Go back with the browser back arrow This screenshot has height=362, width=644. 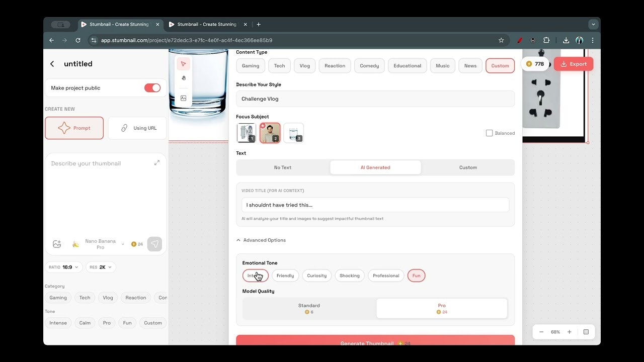tap(51, 40)
